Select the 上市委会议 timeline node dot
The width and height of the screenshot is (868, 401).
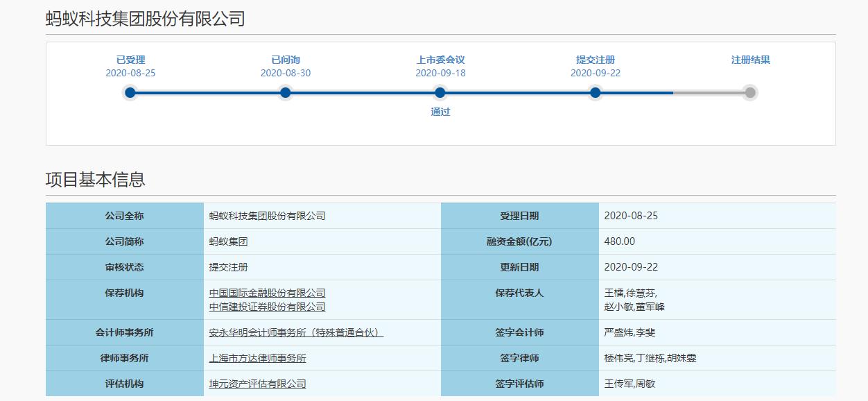click(x=440, y=93)
